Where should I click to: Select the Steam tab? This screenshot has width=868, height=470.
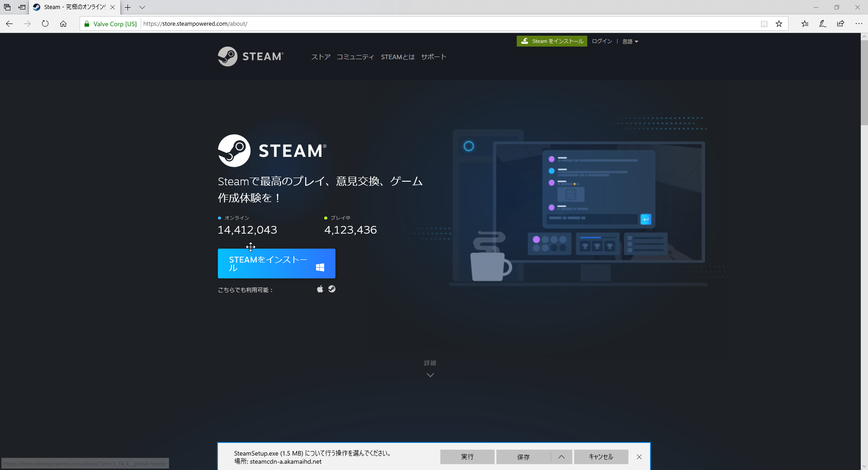75,7
